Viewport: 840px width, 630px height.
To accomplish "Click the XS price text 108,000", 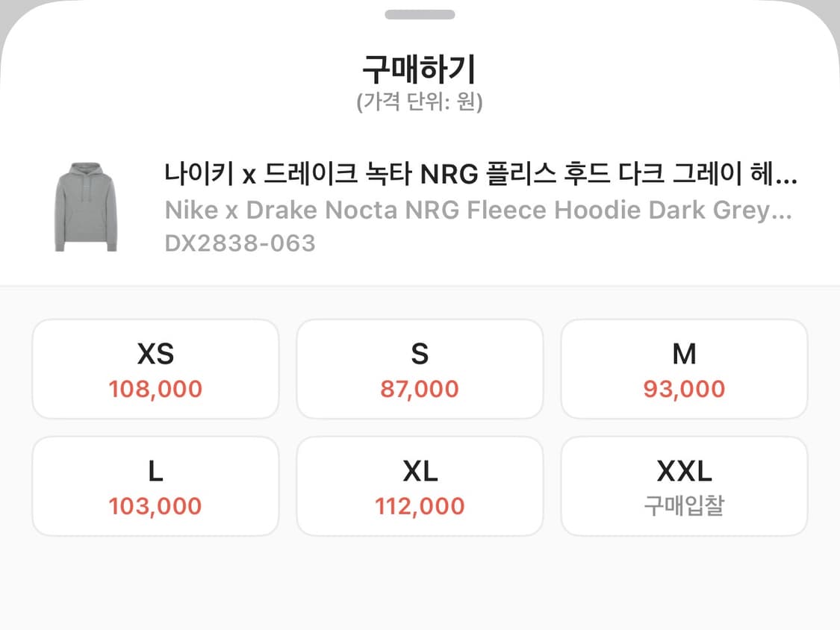I will coord(155,388).
